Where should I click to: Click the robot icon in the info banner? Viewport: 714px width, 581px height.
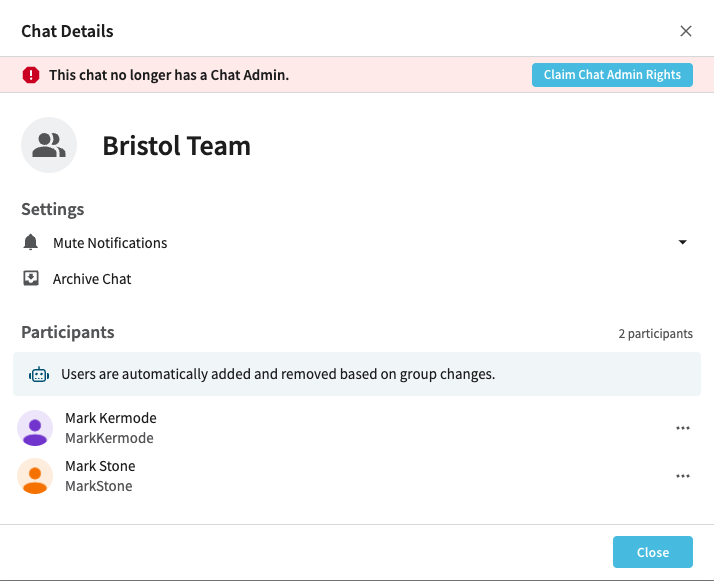[x=39, y=374]
